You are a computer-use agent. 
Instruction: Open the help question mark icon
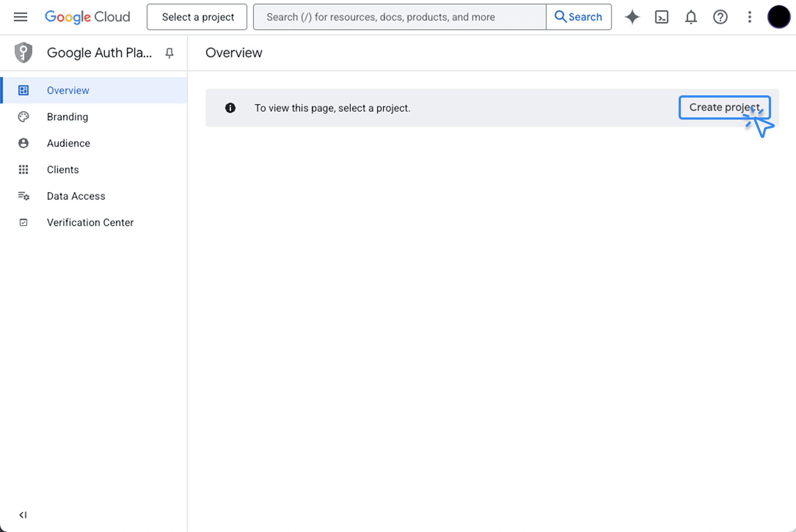tap(720, 17)
